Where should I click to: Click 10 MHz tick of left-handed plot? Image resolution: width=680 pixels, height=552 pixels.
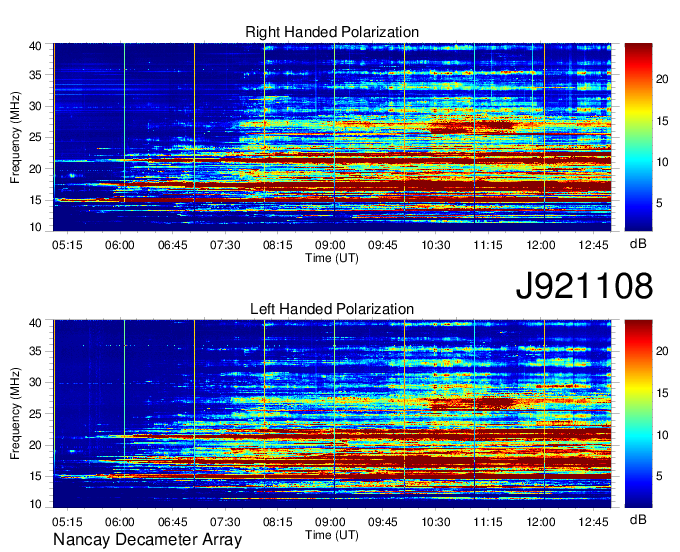tap(35, 504)
